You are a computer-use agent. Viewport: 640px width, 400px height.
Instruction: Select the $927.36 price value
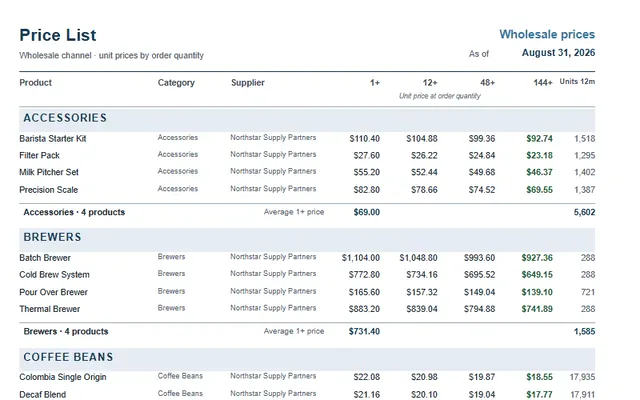(537, 258)
